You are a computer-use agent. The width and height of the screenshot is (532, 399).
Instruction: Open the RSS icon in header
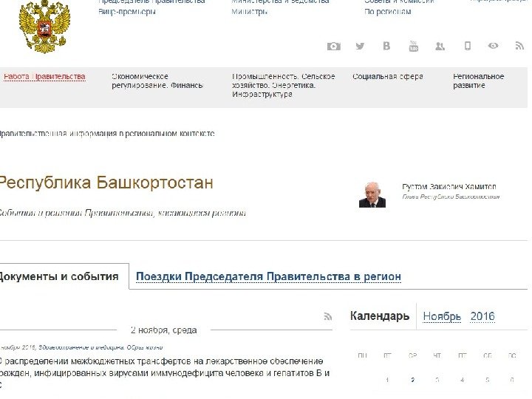[519, 46]
